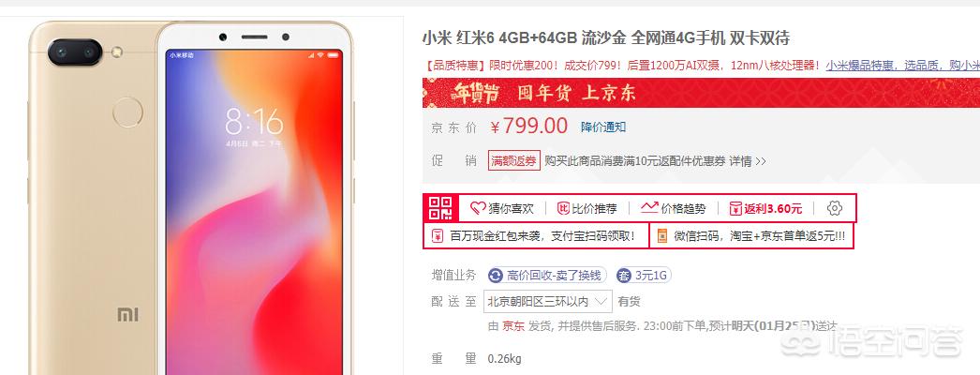Show 价格趋势 price trend chart
The width and height of the screenshot is (980, 375).
tap(649, 208)
